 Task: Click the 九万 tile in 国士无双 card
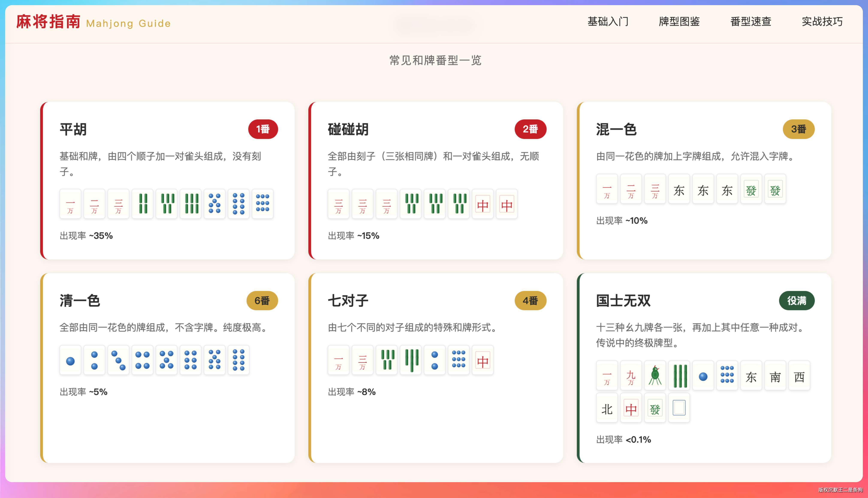(x=631, y=376)
